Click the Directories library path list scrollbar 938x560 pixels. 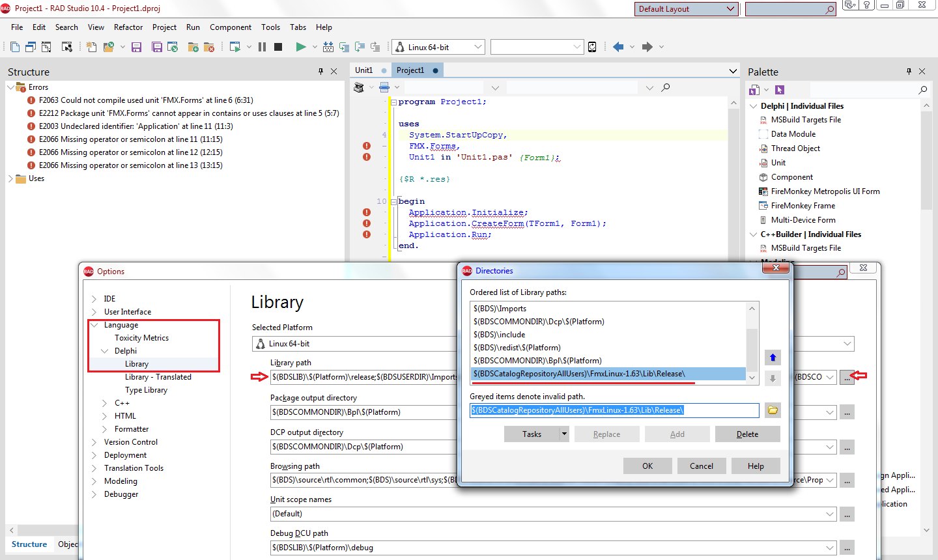tap(752, 343)
